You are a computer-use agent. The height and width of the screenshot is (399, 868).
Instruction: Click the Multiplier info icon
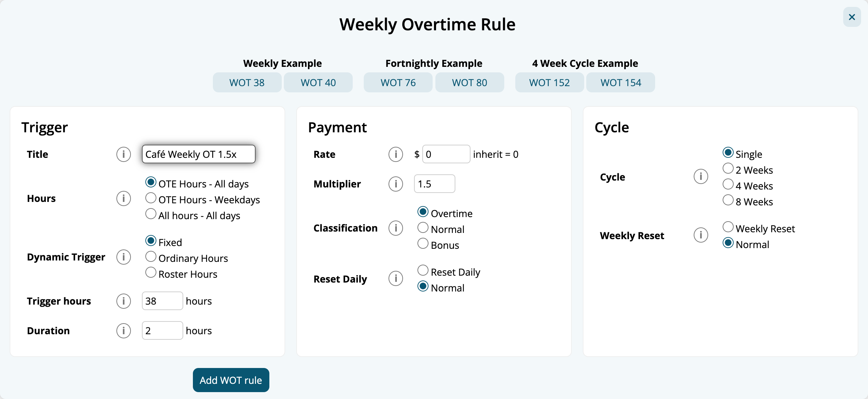coord(395,184)
